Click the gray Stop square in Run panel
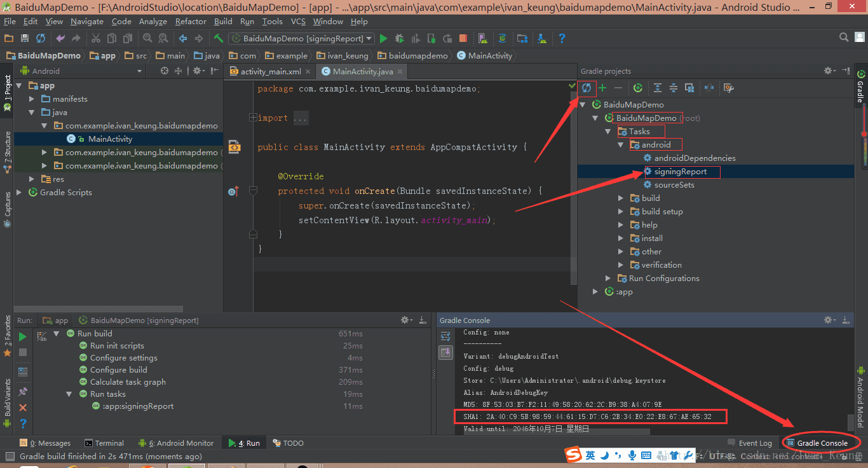Viewport: 868px width, 468px height. (23, 352)
